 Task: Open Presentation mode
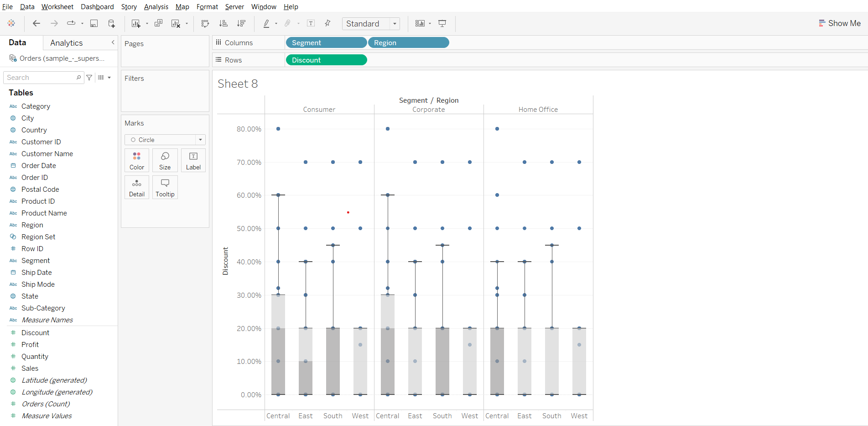442,23
